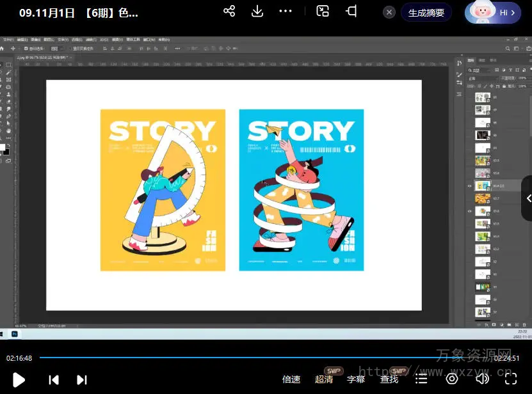Click the share icon in the top bar
Image resolution: width=532 pixels, height=394 pixels.
point(229,12)
